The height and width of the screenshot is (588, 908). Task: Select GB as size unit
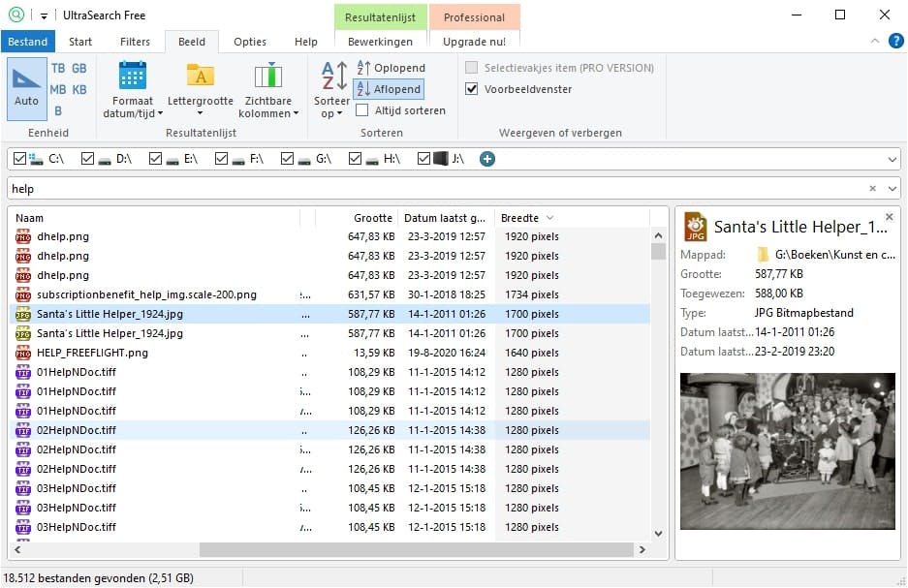(x=79, y=68)
